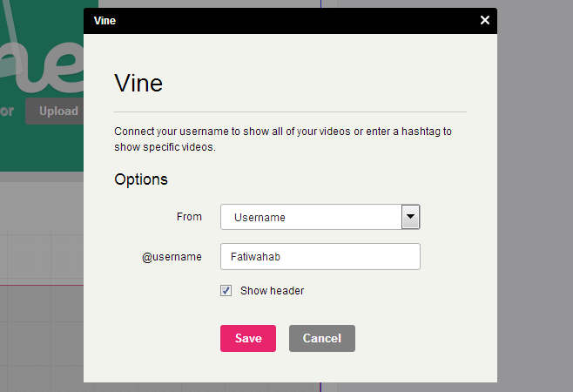
Task: Close the Vine dialog with the X
Action: coord(484,20)
